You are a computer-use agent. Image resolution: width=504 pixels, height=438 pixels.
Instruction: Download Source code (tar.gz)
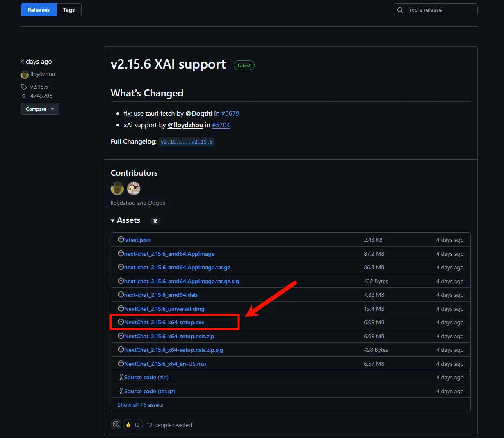click(150, 391)
